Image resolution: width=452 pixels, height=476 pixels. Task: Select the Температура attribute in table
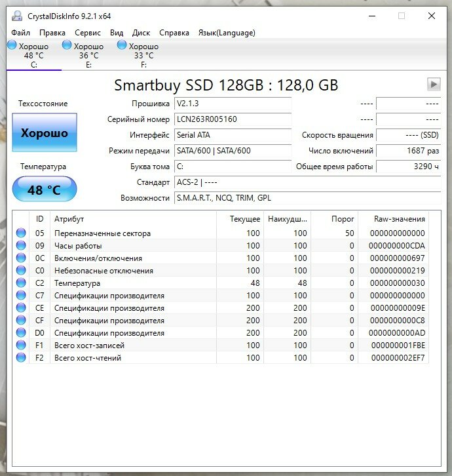click(x=77, y=283)
